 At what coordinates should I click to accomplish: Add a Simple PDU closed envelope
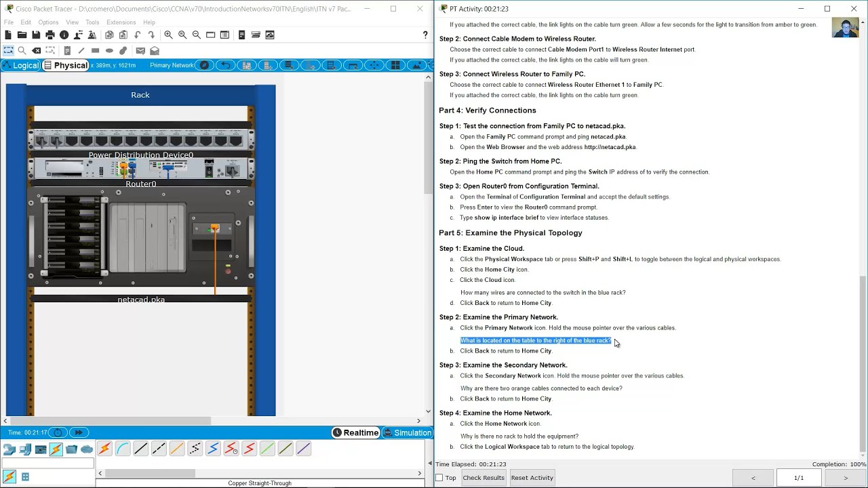140,50
